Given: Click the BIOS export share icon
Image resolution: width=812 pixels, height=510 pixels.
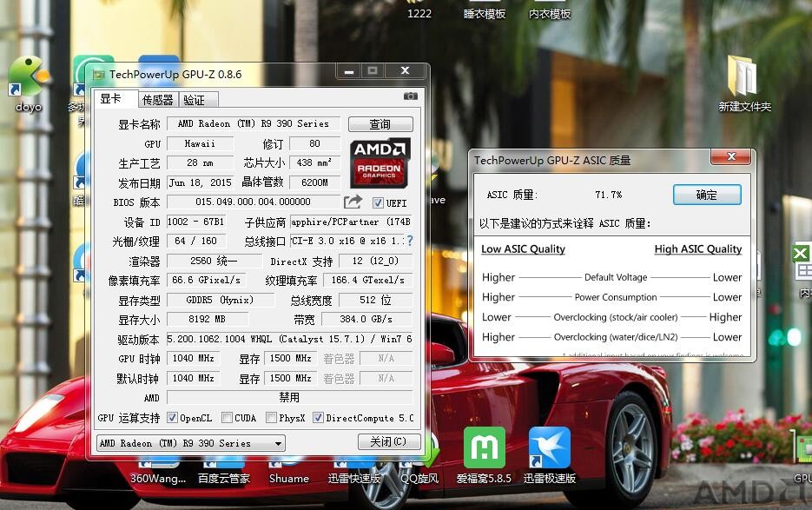Looking at the screenshot, I should [353, 202].
